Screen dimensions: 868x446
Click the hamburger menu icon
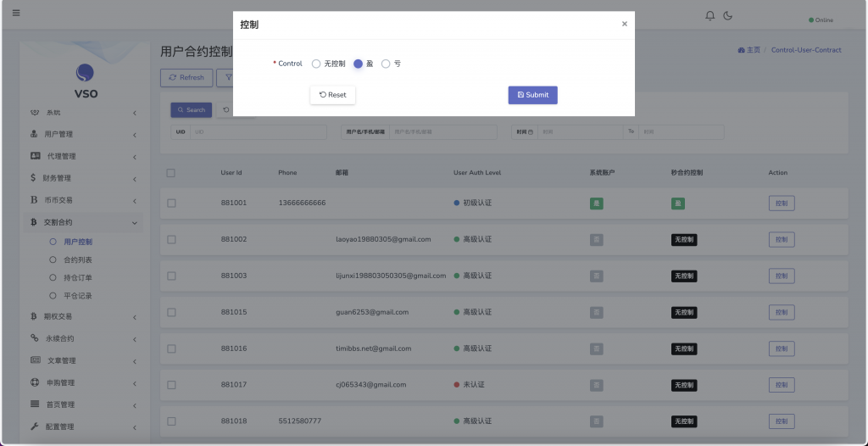click(15, 13)
